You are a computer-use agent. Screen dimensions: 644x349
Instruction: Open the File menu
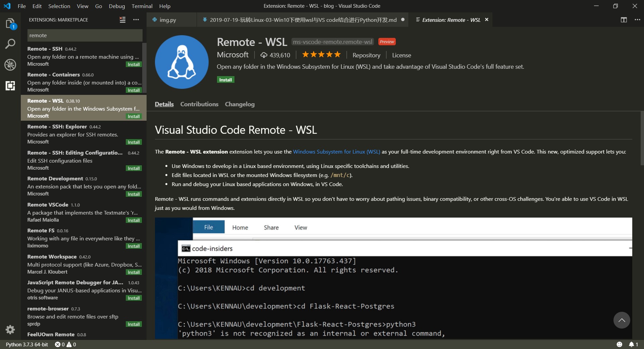(x=21, y=6)
